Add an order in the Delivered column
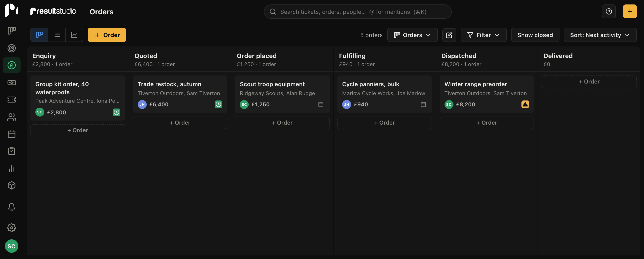The image size is (644, 259). [589, 82]
